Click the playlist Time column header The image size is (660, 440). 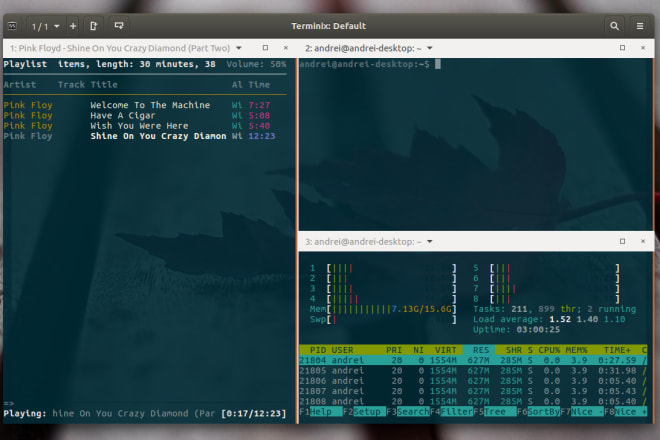click(259, 85)
